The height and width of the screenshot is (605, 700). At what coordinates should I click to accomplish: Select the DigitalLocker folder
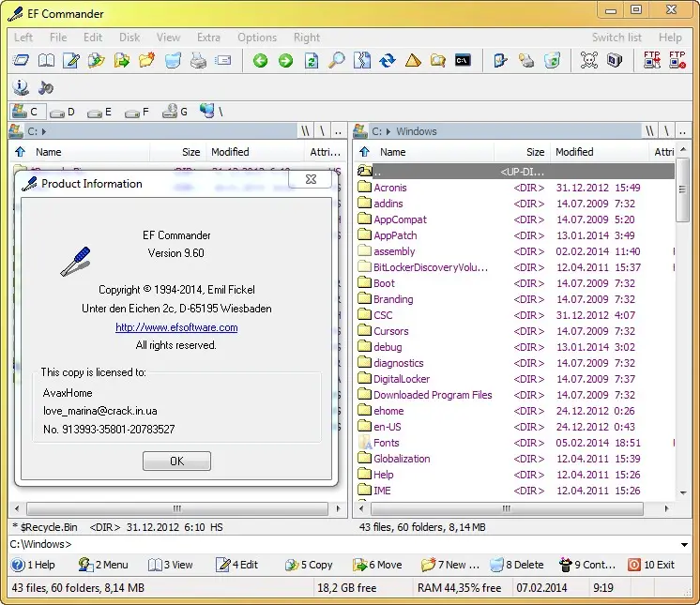[402, 379]
